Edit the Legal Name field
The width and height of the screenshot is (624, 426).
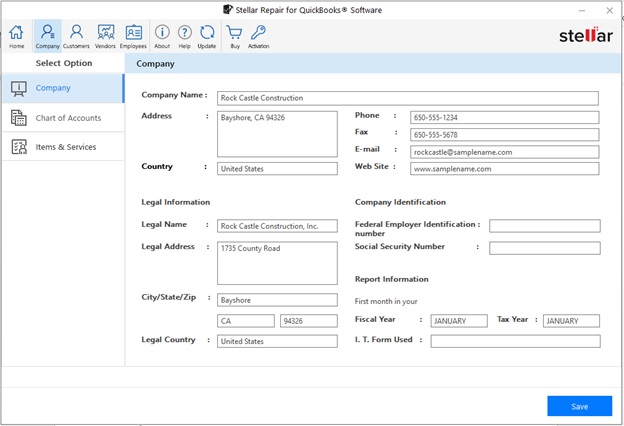click(x=277, y=226)
